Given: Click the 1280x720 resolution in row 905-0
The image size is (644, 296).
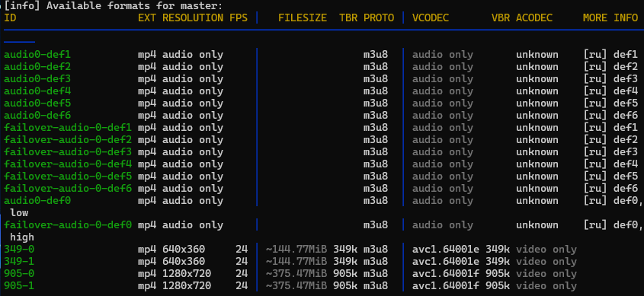Looking at the screenshot, I should point(187,274).
